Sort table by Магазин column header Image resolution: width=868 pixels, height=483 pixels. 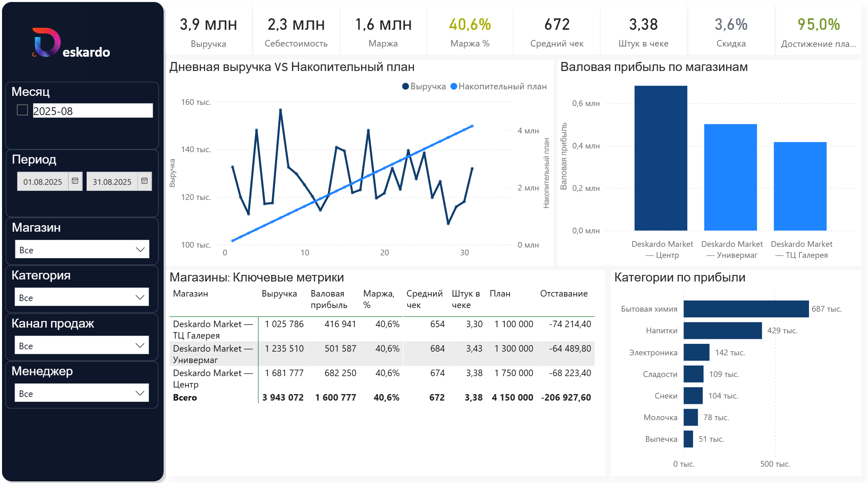click(x=191, y=294)
